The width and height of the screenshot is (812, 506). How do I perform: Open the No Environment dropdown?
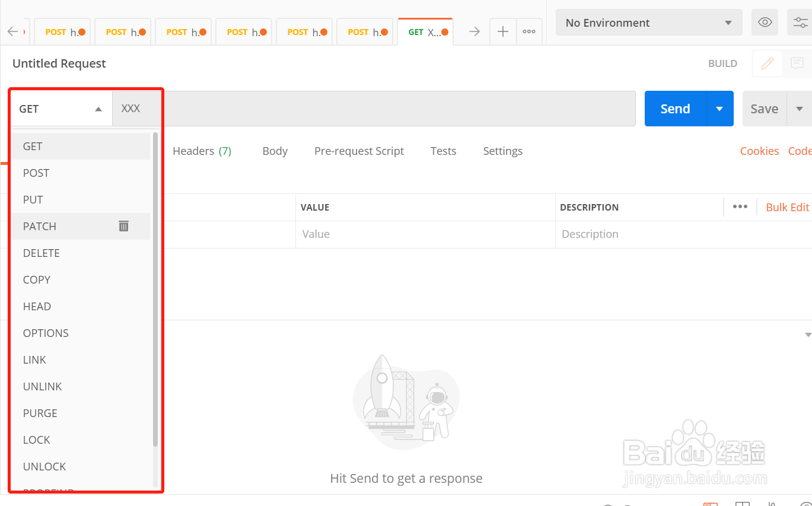pos(648,23)
